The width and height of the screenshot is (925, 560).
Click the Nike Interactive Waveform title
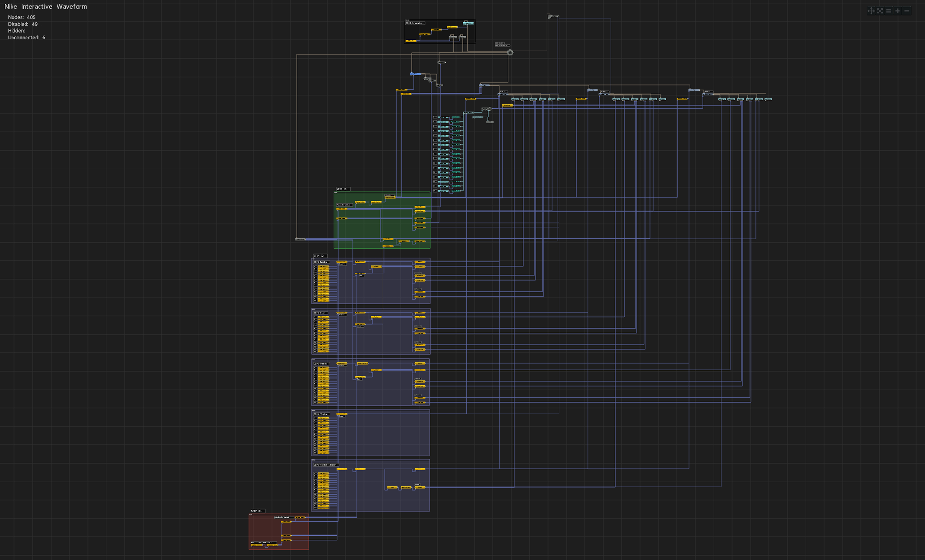pos(46,7)
